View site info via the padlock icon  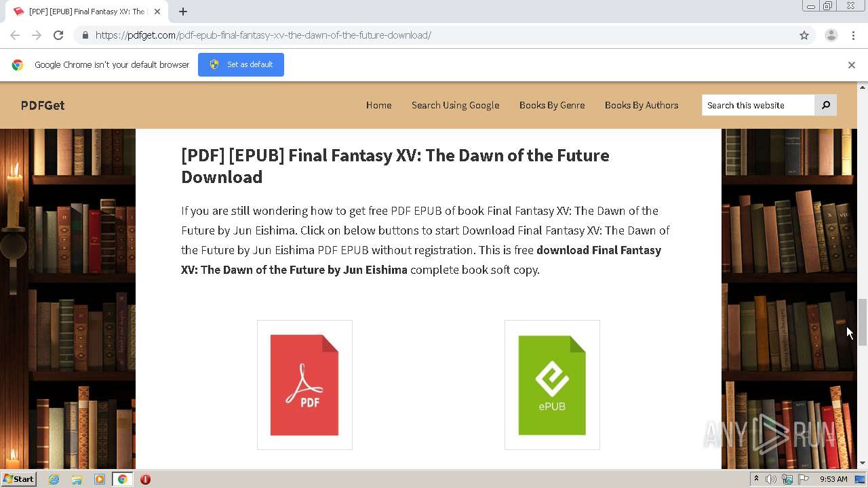coord(85,35)
